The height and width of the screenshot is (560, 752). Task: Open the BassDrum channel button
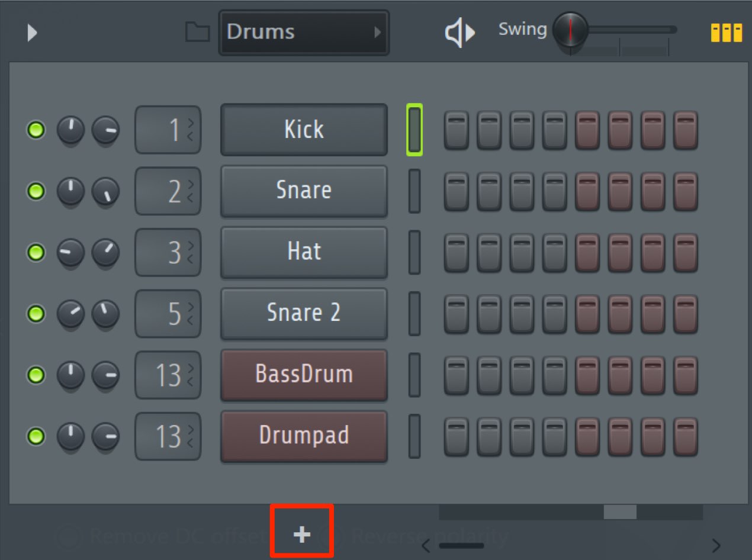[x=304, y=374]
